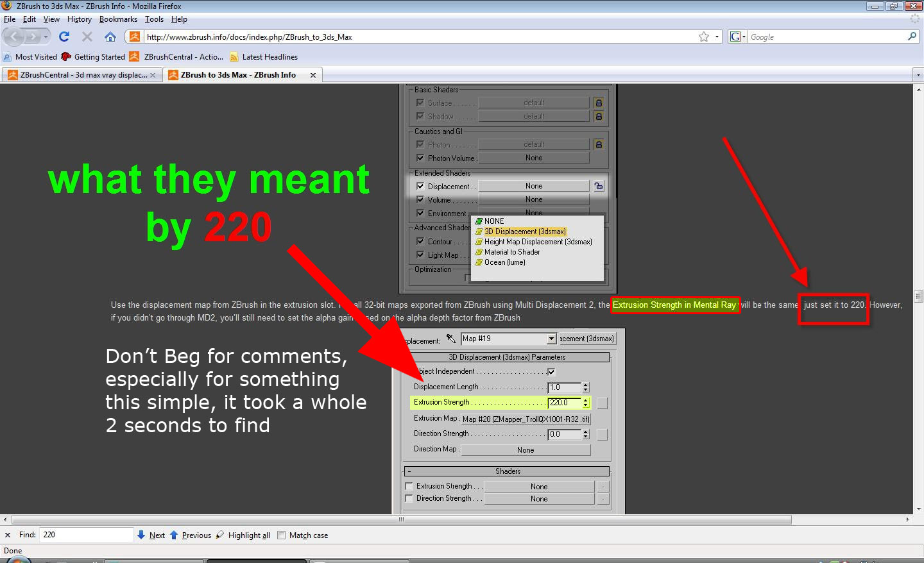Open the Getting Started bookmark
Screen dimensions: 924x563
pos(93,57)
